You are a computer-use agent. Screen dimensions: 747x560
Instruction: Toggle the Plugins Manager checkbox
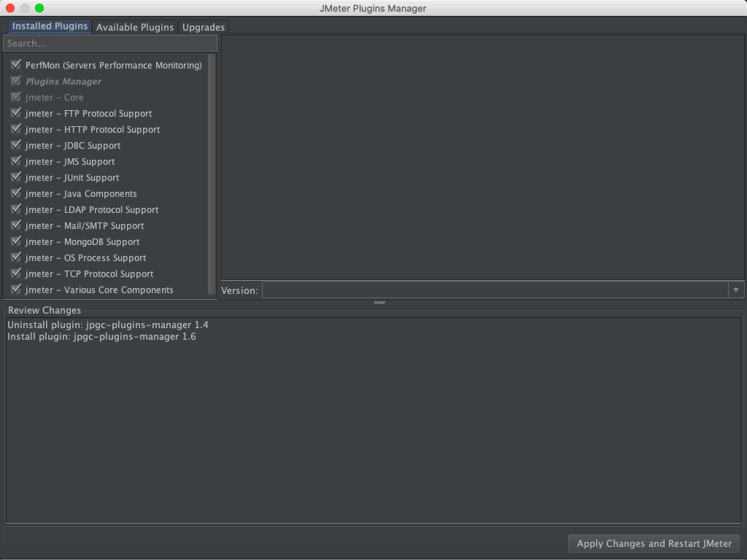[16, 80]
